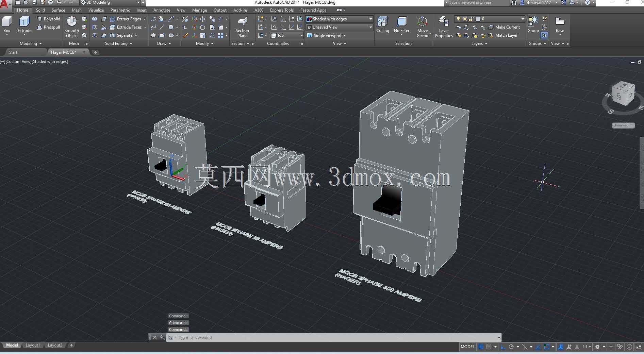
Task: Toggle Clean Screen in status bar
Action: [x=639, y=347]
